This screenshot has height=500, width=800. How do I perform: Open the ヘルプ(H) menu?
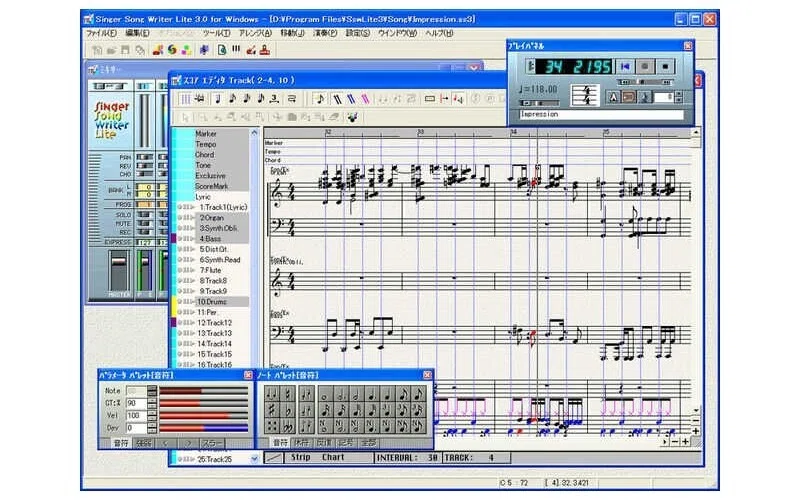(439, 33)
